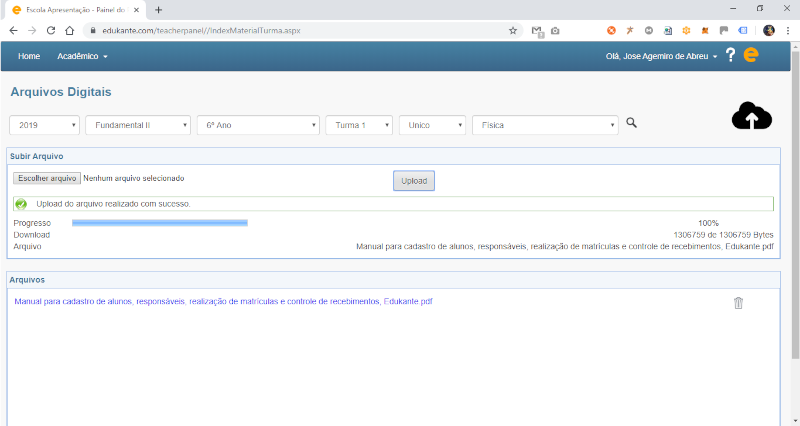Open the Acadêmico menu
This screenshot has width=800, height=426.
82,56
